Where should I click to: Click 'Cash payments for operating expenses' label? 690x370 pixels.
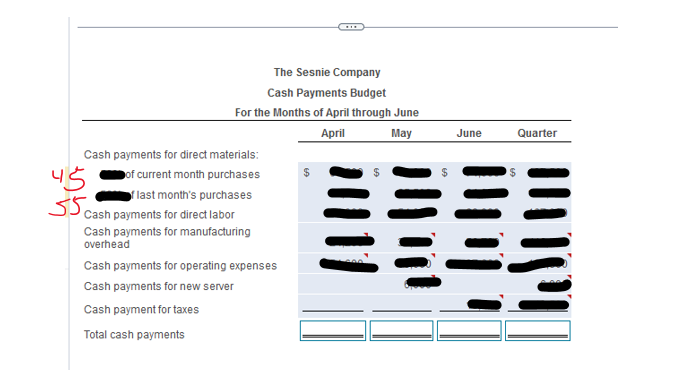point(180,266)
